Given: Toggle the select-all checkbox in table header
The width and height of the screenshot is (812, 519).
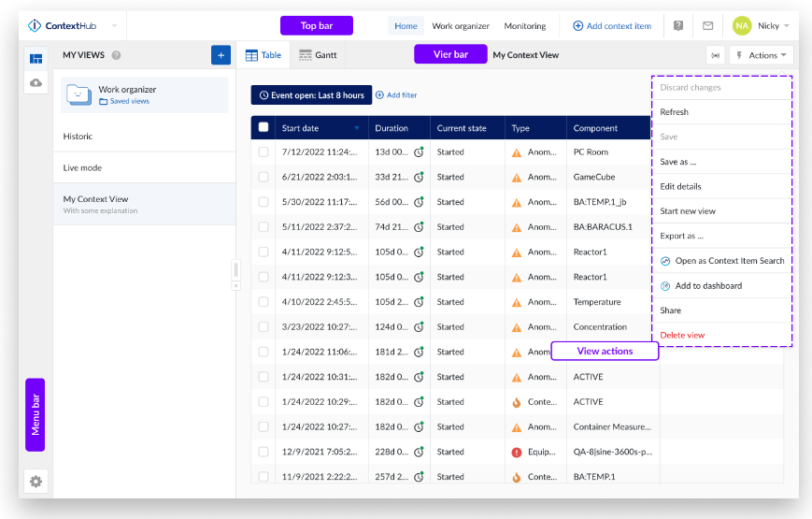Looking at the screenshot, I should click(x=264, y=127).
